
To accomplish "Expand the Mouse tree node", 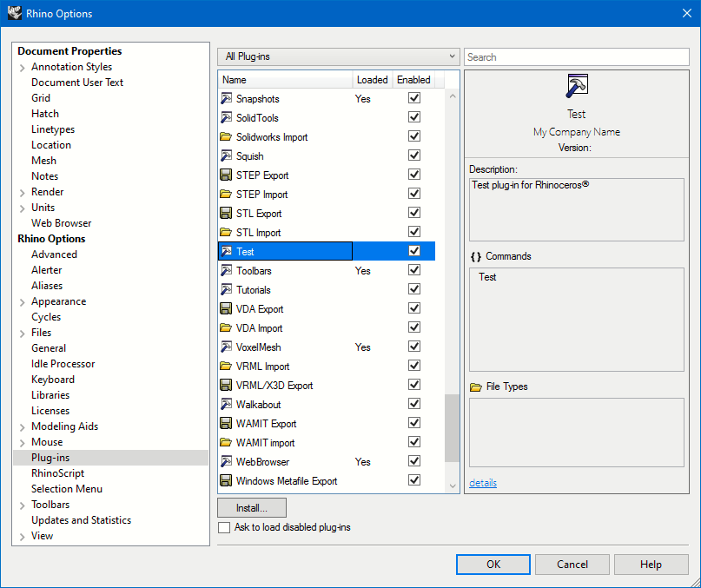I will [x=23, y=443].
